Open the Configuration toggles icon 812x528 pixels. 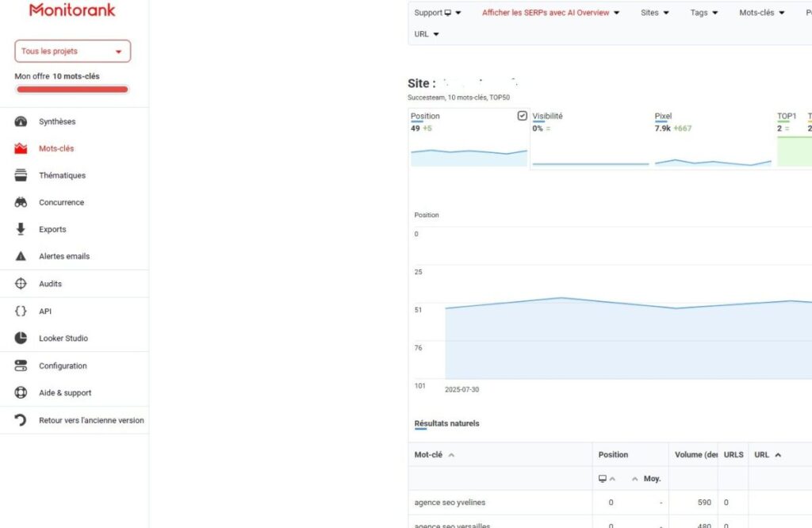pyautogui.click(x=21, y=365)
